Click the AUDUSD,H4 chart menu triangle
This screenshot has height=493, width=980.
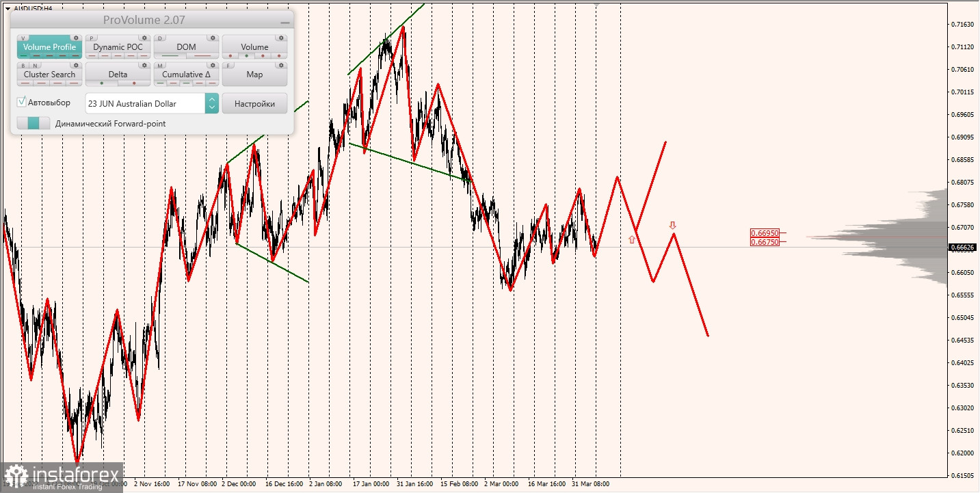click(7, 8)
